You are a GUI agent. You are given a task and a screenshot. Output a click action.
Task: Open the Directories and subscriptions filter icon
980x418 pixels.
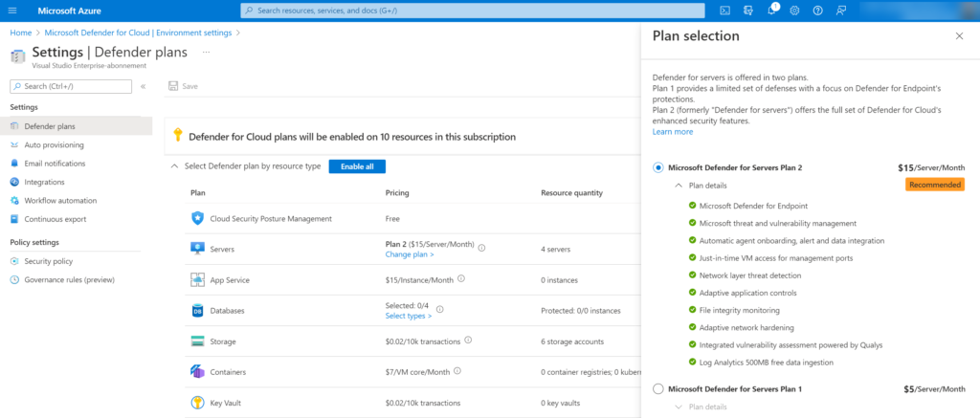[748, 11]
